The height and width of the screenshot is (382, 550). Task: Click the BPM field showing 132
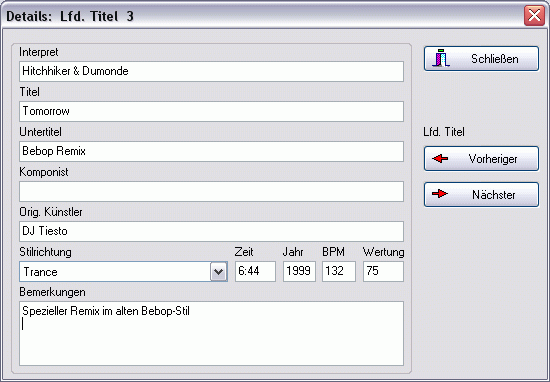click(339, 272)
